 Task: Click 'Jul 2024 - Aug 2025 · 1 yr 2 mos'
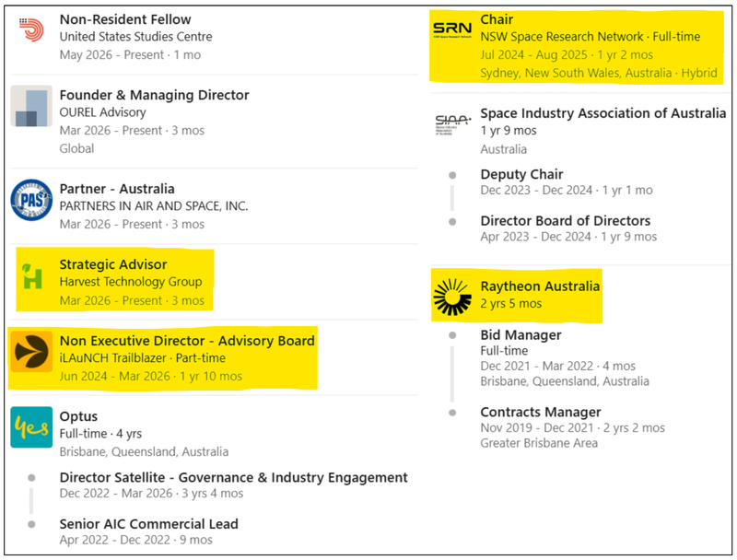pos(567,55)
